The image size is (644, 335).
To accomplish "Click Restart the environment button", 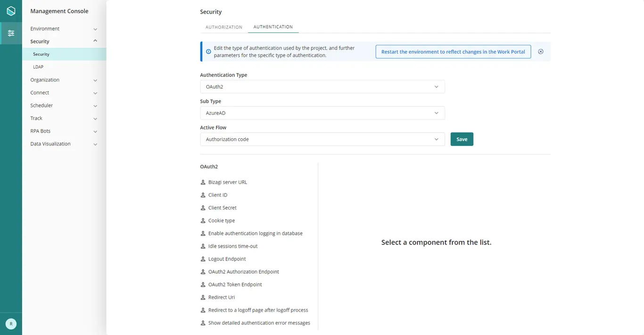I will pos(453,52).
